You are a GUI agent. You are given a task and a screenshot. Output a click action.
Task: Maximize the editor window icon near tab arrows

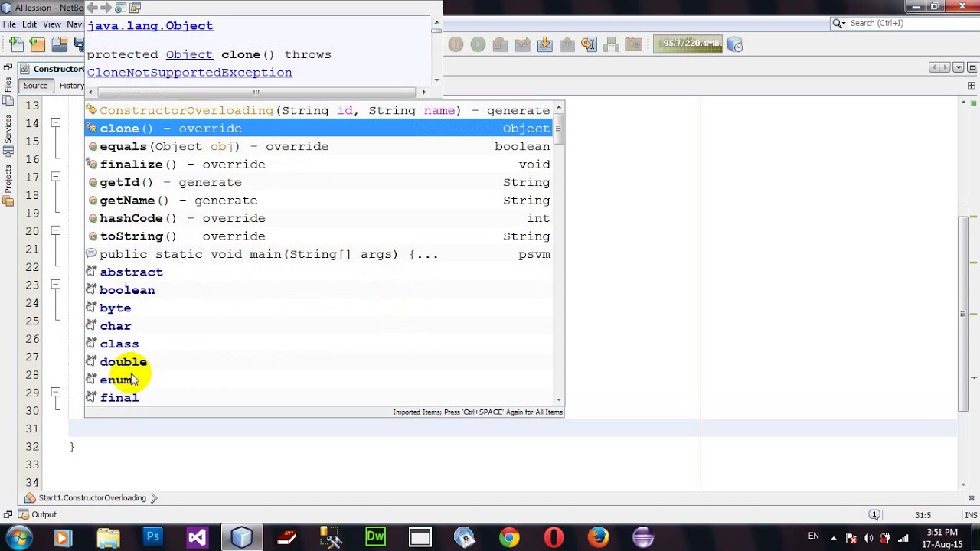click(971, 68)
